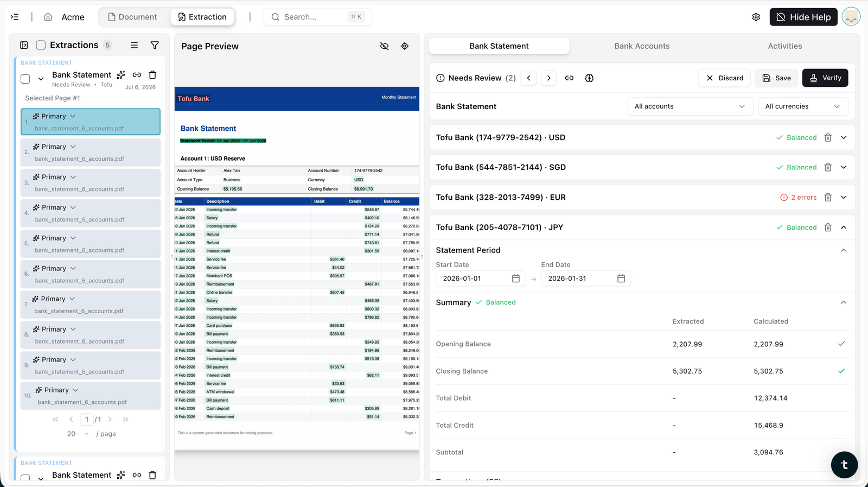
Task: Click the AI sparkle icon on the first Bank Statement
Action: pyautogui.click(x=121, y=75)
